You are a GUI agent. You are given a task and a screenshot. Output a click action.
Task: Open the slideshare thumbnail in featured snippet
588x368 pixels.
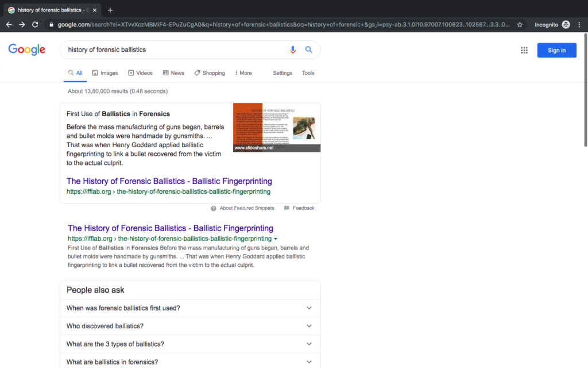tap(277, 127)
